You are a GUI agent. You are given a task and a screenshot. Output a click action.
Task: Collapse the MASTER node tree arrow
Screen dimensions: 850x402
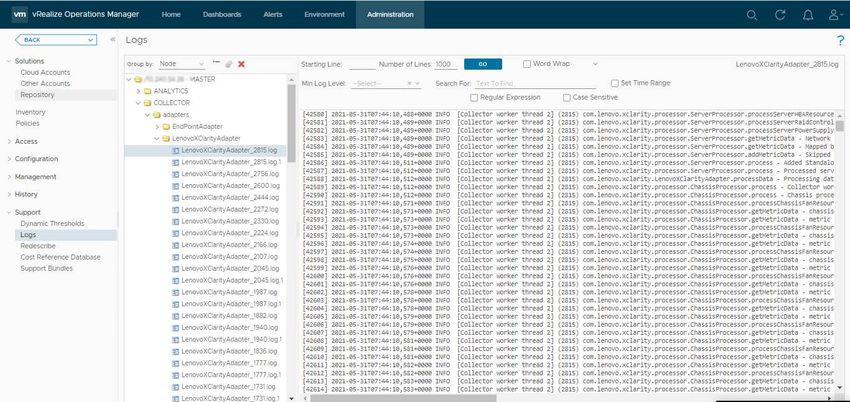coord(128,79)
